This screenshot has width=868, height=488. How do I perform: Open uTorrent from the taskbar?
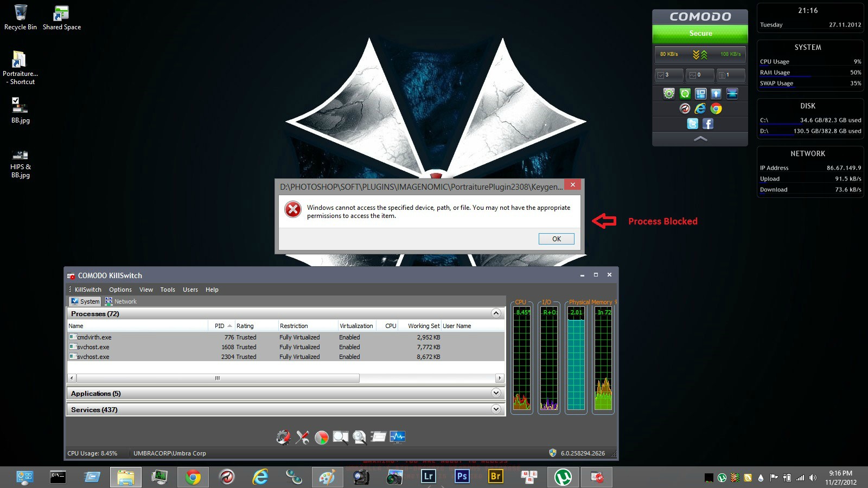pyautogui.click(x=563, y=477)
